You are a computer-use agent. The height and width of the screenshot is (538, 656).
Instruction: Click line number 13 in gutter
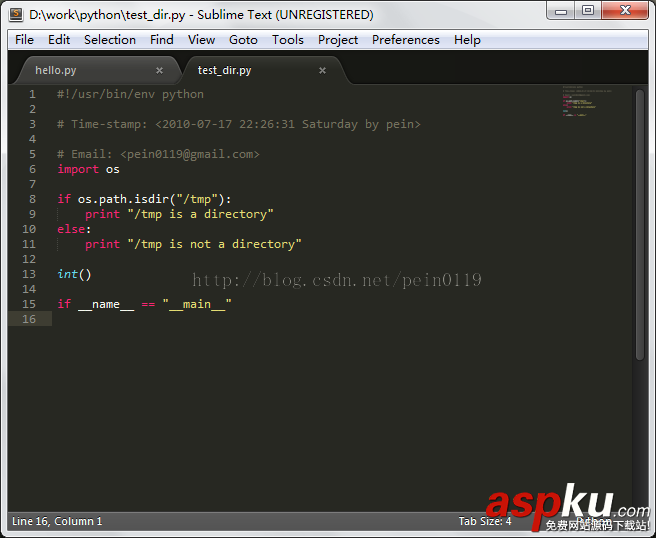(x=29, y=274)
